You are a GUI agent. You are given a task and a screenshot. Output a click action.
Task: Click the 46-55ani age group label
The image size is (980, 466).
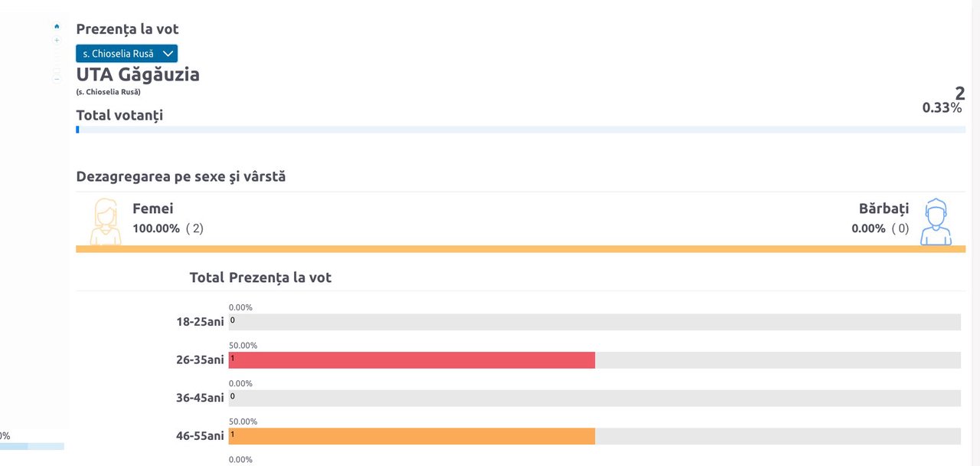coord(200,435)
